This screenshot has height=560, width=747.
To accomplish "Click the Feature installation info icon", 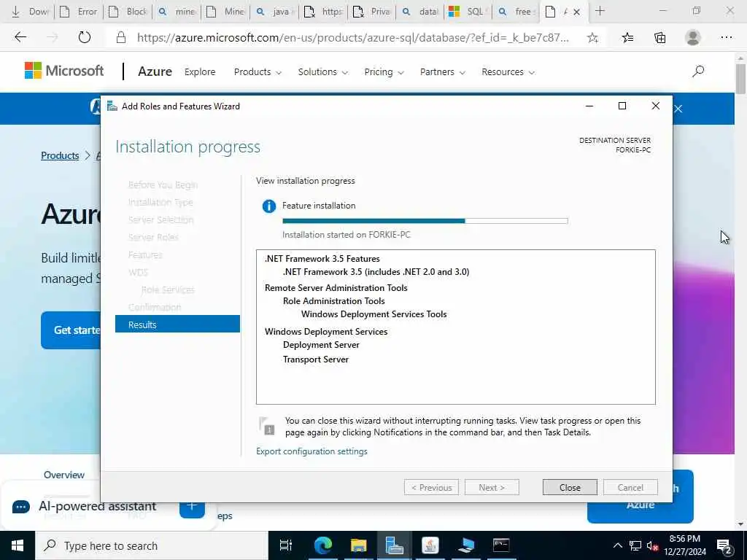I will tap(269, 206).
